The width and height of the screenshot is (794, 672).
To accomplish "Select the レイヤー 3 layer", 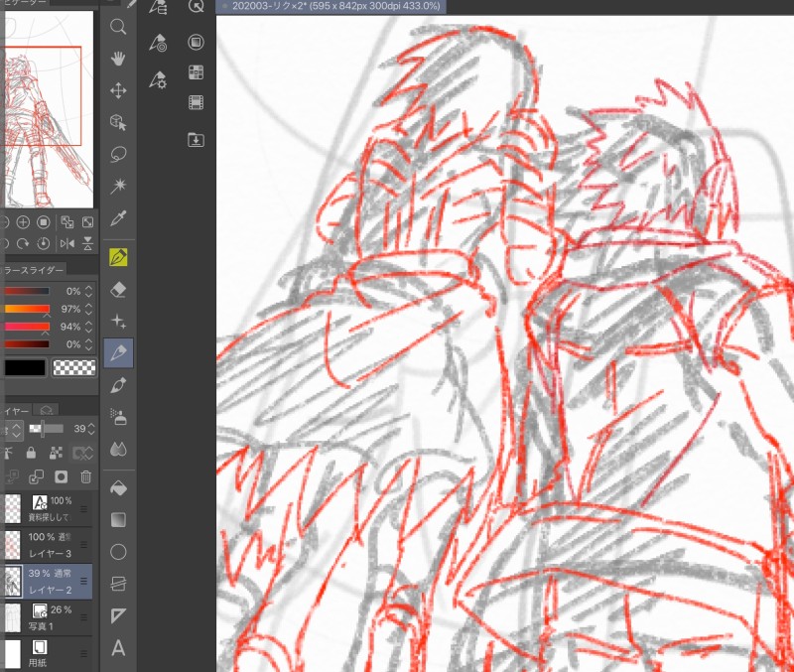I will point(46,545).
